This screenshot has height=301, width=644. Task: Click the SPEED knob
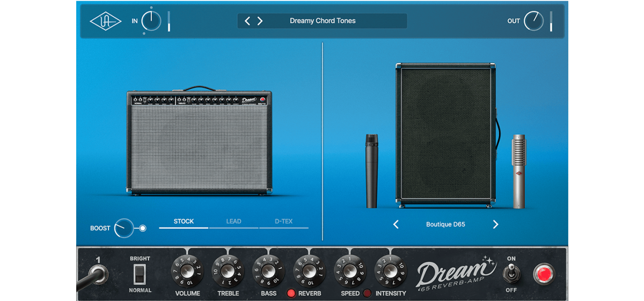coord(350,271)
